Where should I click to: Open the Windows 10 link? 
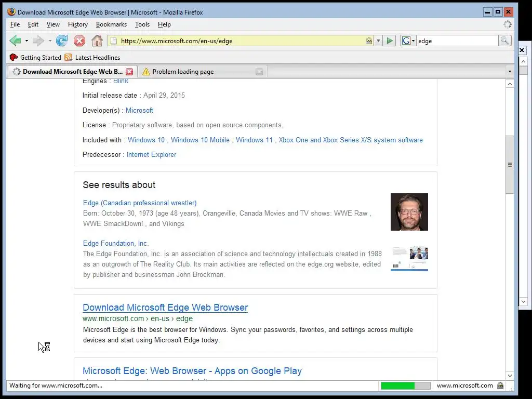[x=146, y=140]
